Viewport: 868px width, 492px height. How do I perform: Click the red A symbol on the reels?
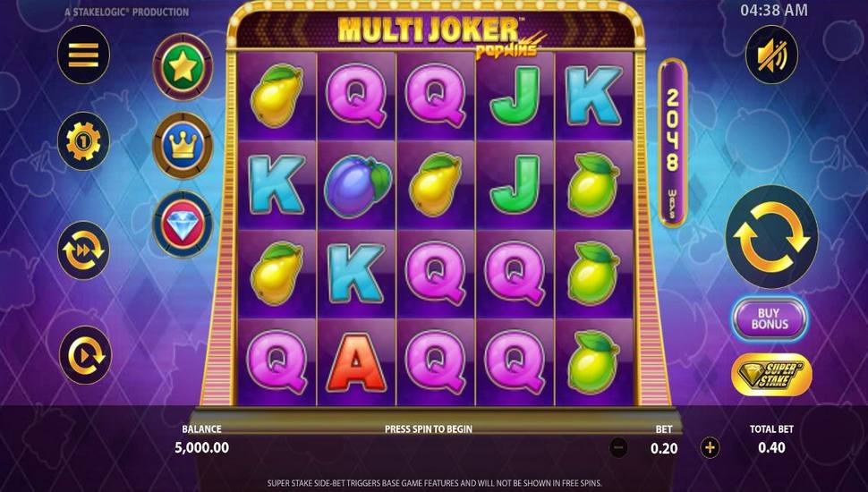(x=356, y=362)
